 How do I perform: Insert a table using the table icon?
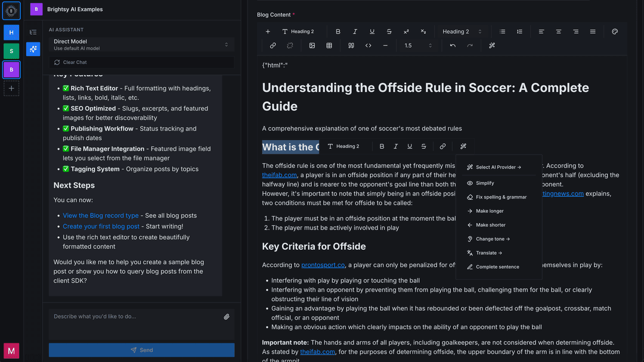[329, 45]
